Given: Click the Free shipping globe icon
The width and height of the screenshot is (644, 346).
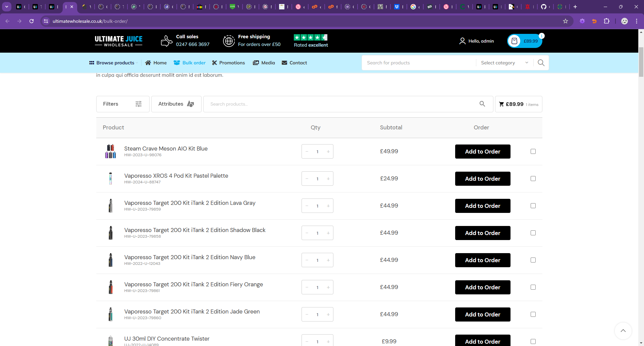Looking at the screenshot, I should pyautogui.click(x=229, y=41).
